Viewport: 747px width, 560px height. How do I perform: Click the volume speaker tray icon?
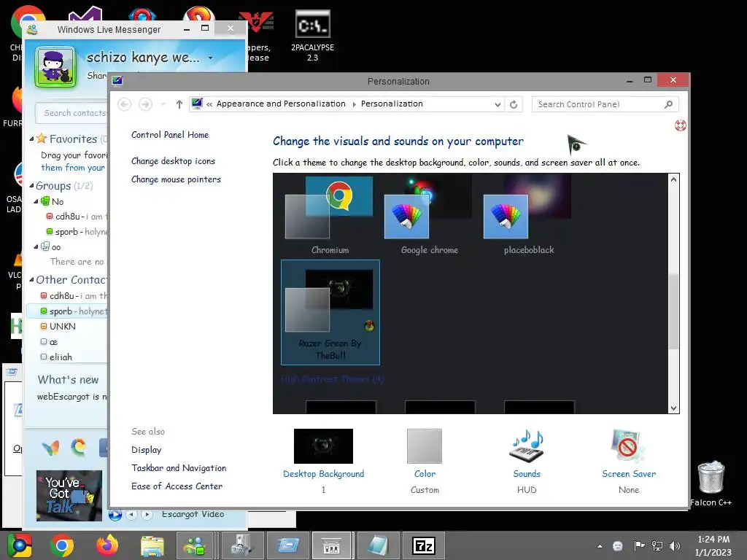675,546
